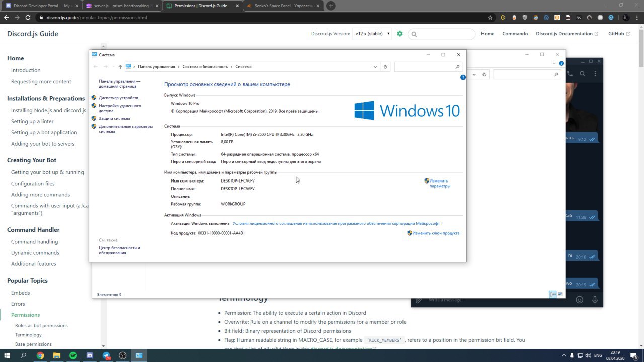Click the search icon in Telegram header

(583, 74)
